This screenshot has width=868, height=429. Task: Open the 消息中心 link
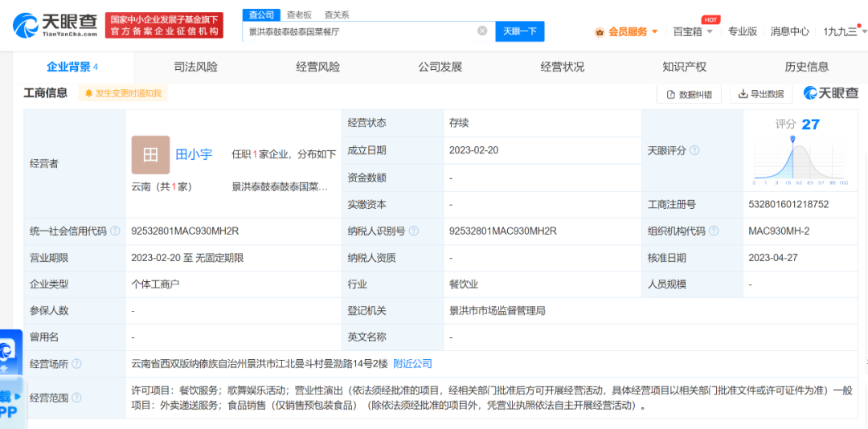[x=790, y=31]
